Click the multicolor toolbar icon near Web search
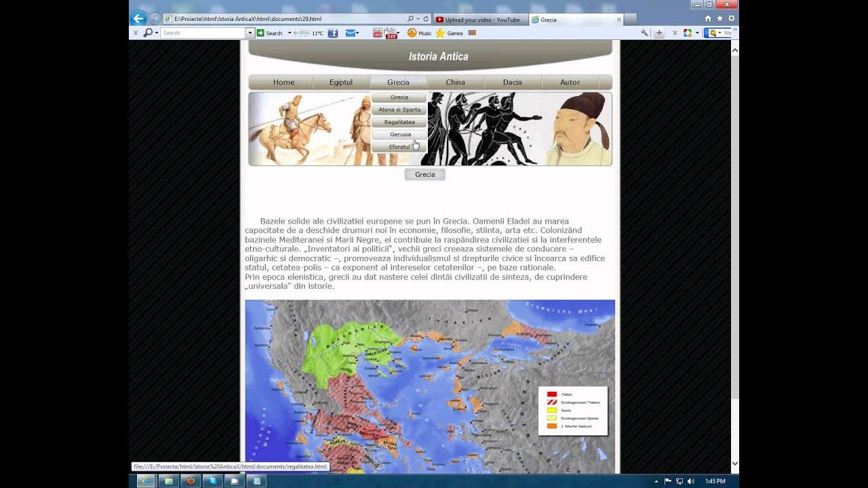 tap(688, 33)
